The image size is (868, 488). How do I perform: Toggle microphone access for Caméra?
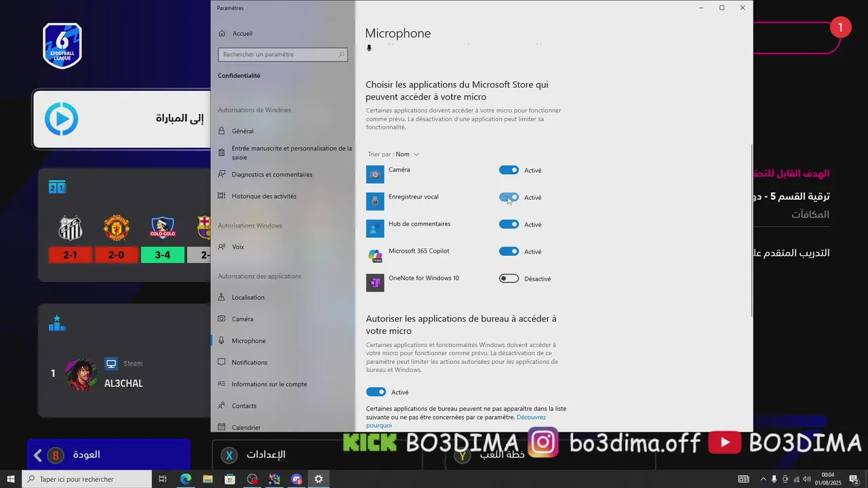[509, 170]
